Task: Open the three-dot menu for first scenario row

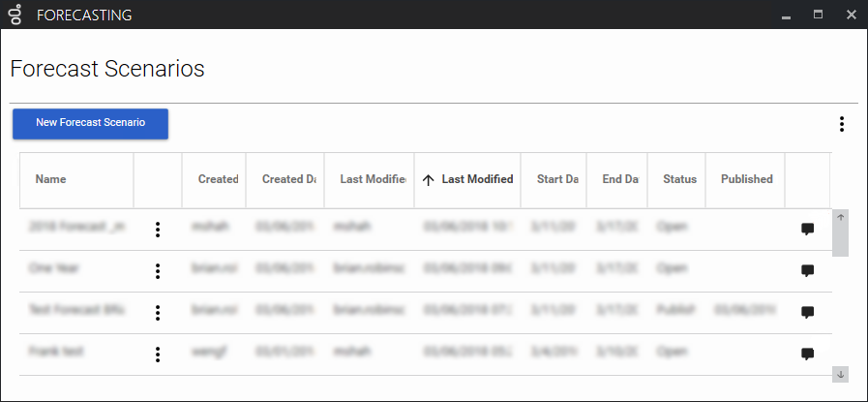Action: coord(158,230)
